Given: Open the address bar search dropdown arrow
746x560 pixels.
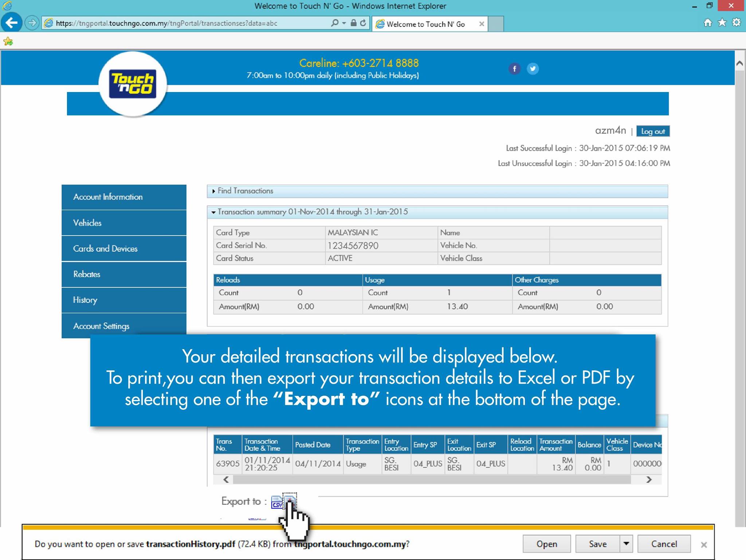Looking at the screenshot, I should [x=344, y=23].
